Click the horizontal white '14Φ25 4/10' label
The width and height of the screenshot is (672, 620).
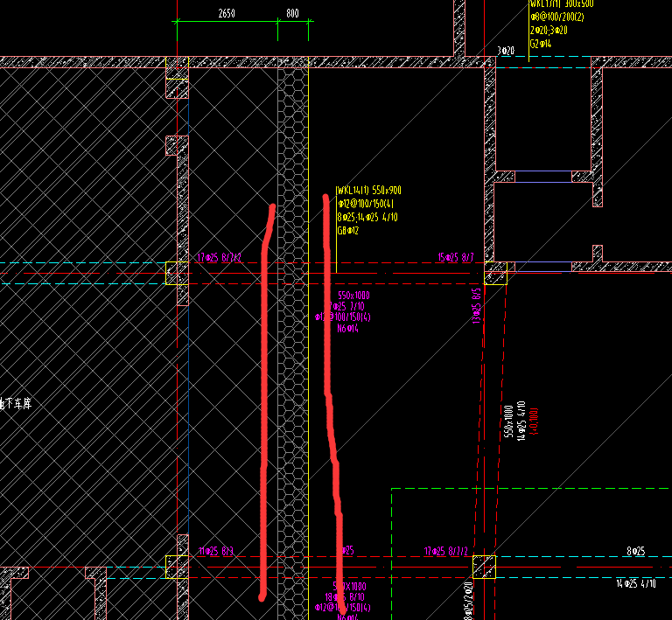[x=636, y=583]
